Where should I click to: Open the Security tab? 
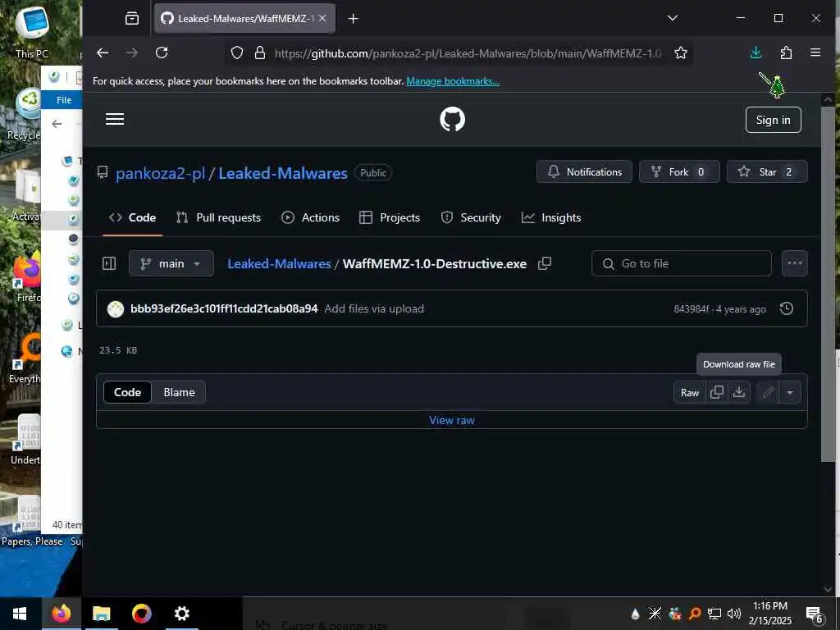click(471, 217)
